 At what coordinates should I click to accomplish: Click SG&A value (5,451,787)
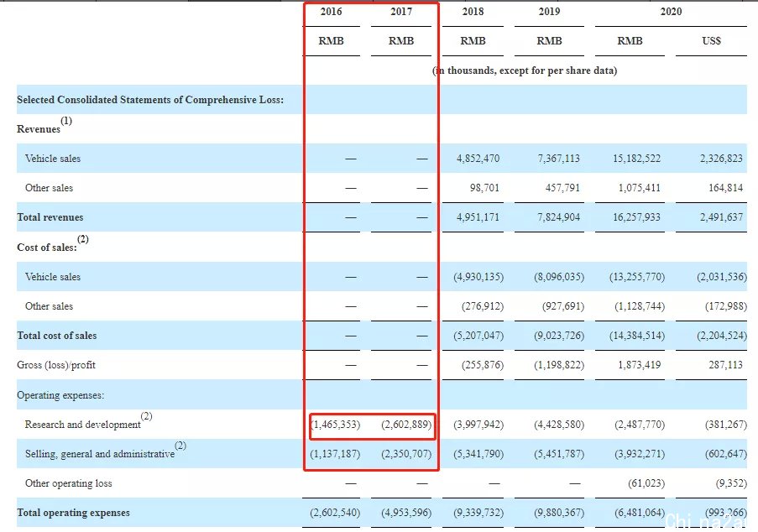coord(559,454)
